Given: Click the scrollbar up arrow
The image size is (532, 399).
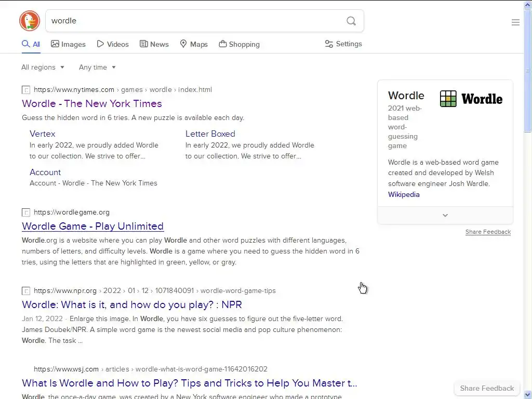Looking at the screenshot, I should [x=528, y=4].
